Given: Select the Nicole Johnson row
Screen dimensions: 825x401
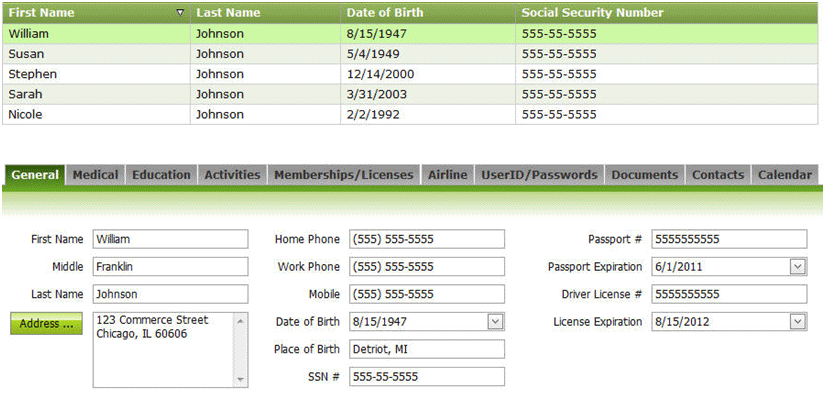Looking at the screenshot, I should pos(100,114).
